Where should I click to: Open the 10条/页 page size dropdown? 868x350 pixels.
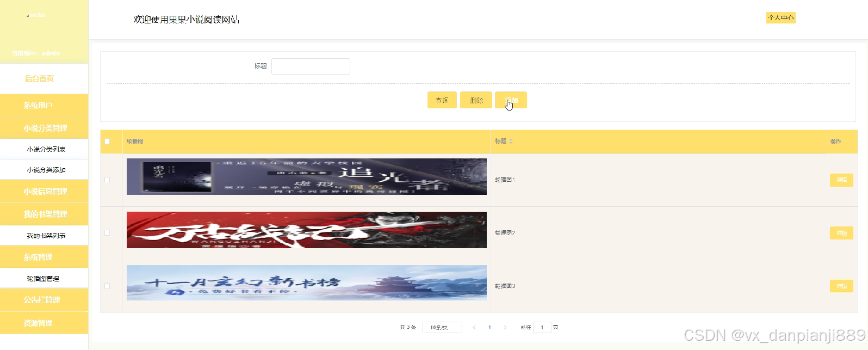pyautogui.click(x=442, y=327)
